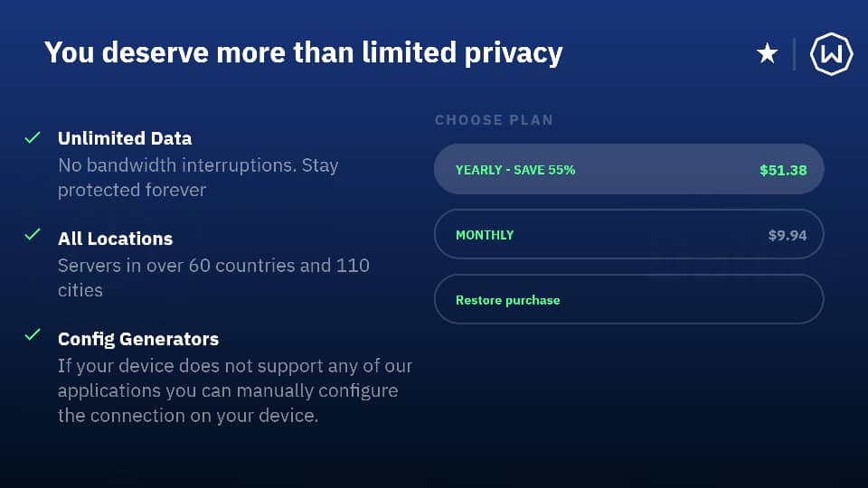Image resolution: width=868 pixels, height=488 pixels.
Task: Click the "You deserve more than limited privacy" title
Action: pos(303,52)
